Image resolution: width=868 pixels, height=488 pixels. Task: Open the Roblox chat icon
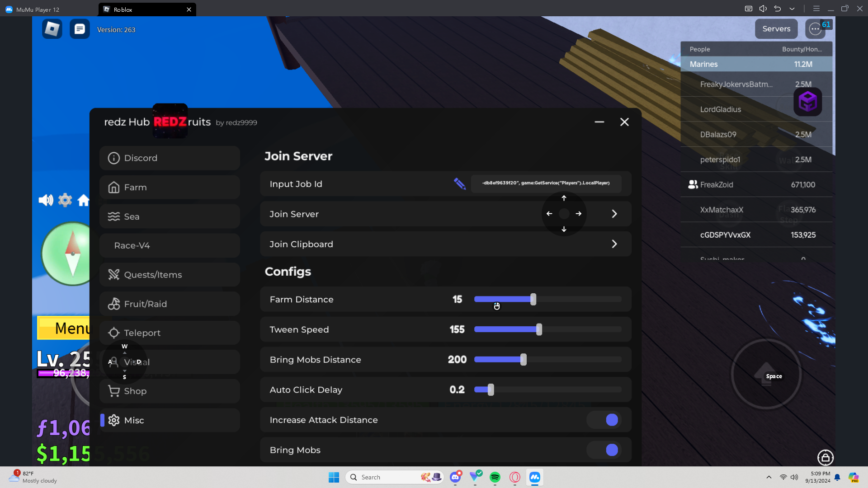(x=80, y=29)
